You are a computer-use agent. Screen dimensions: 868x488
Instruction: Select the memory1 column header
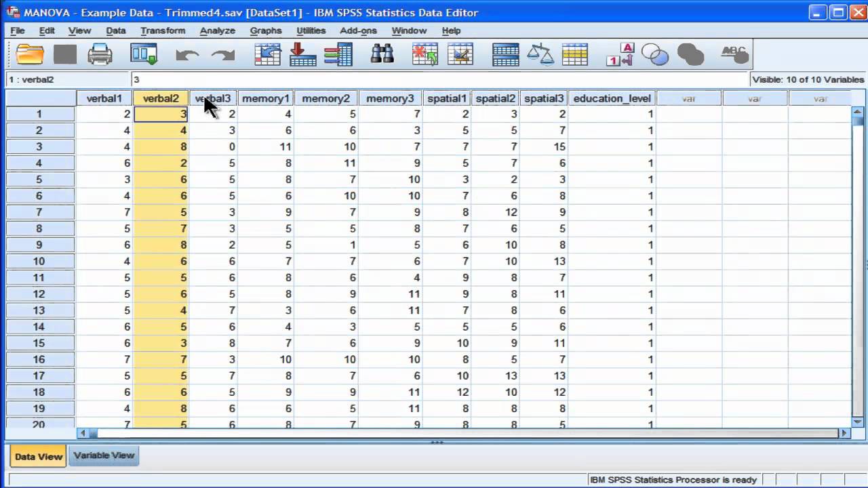(266, 98)
